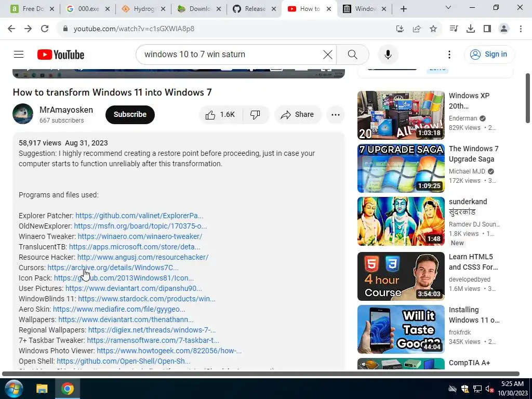Open File Explorer from taskbar

42,389
